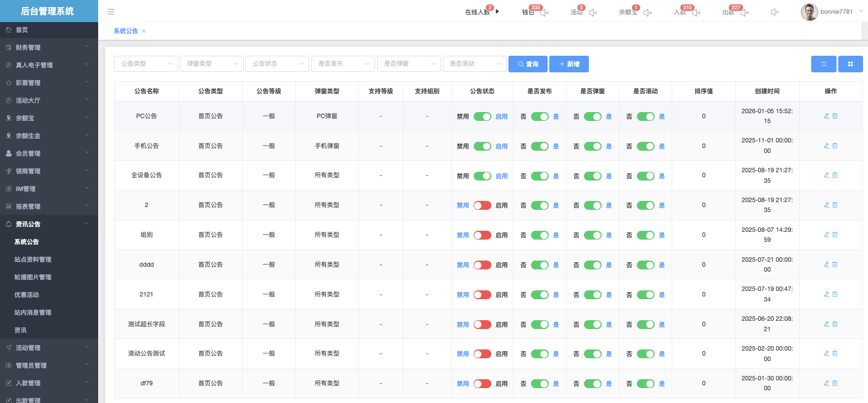868x403 pixels.
Task: Mute the 钱包 notification sound icon
Action: [544, 13]
